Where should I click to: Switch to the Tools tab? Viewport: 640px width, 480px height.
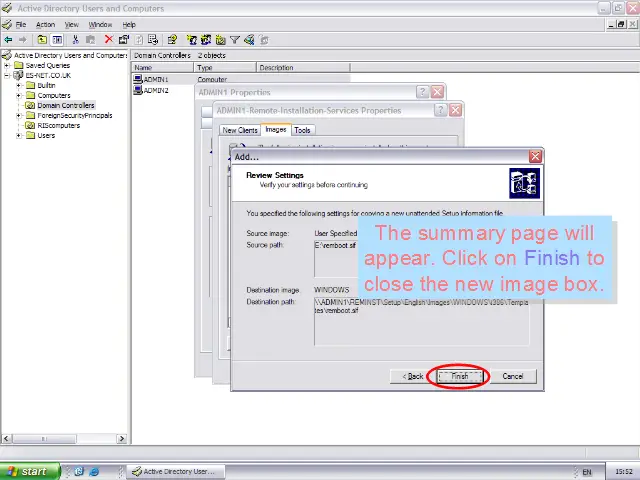point(302,130)
